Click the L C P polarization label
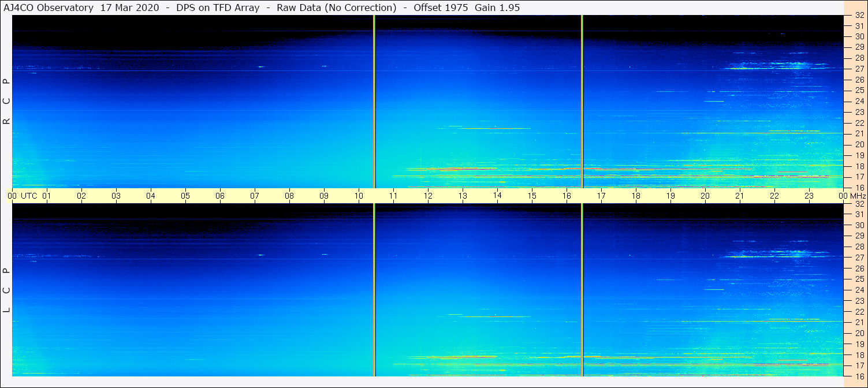The width and height of the screenshot is (868, 388). tap(6, 290)
